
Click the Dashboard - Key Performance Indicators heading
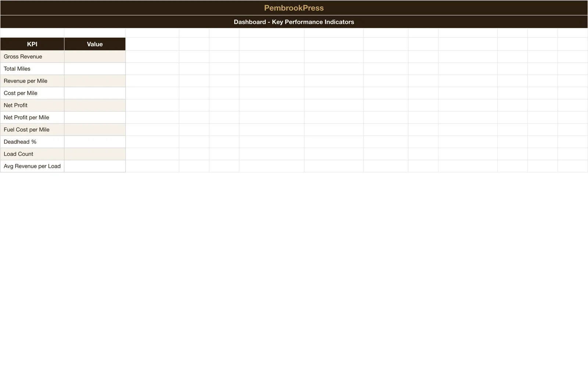294,22
